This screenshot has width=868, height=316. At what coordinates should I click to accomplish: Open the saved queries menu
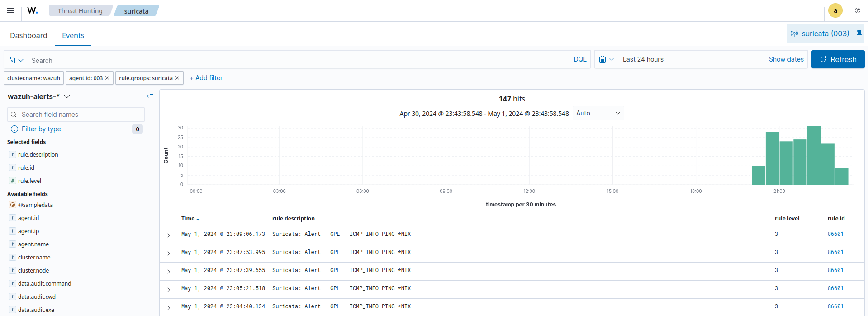(x=16, y=60)
